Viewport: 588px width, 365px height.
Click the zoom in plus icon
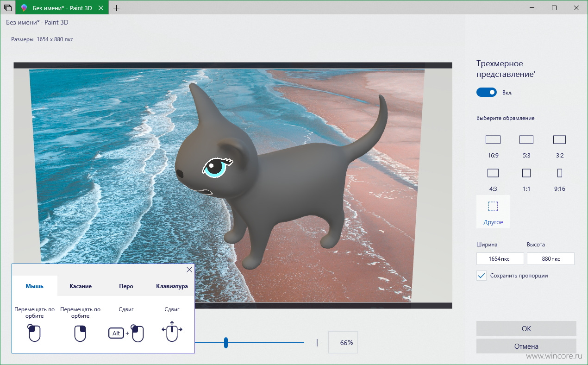[x=317, y=343]
